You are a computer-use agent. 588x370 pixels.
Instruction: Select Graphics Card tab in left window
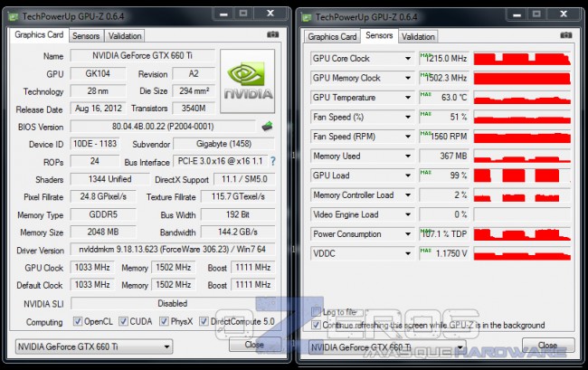pos(39,35)
